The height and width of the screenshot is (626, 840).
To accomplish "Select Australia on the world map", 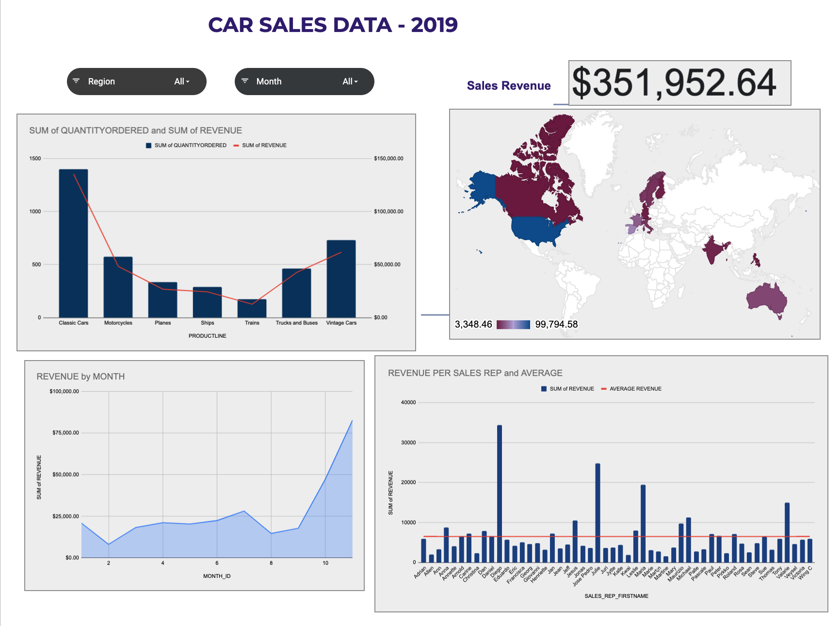I will 766,298.
